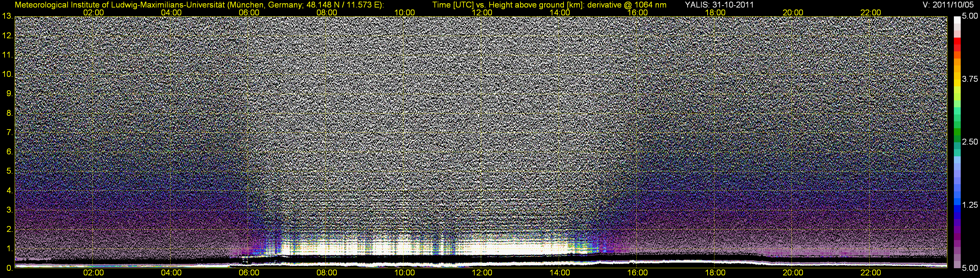
Task: Click the 20:00 label on the top time axis
Action: click(793, 12)
